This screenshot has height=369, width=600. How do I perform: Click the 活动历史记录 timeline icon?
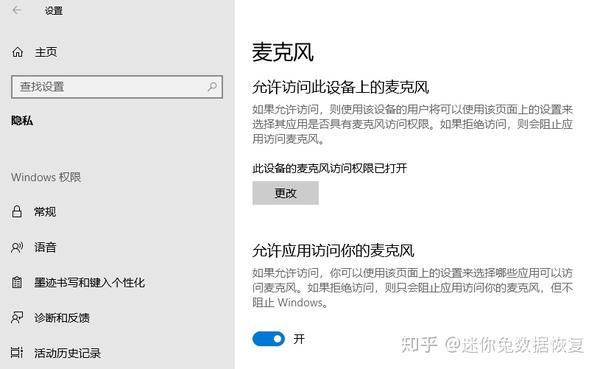17,353
